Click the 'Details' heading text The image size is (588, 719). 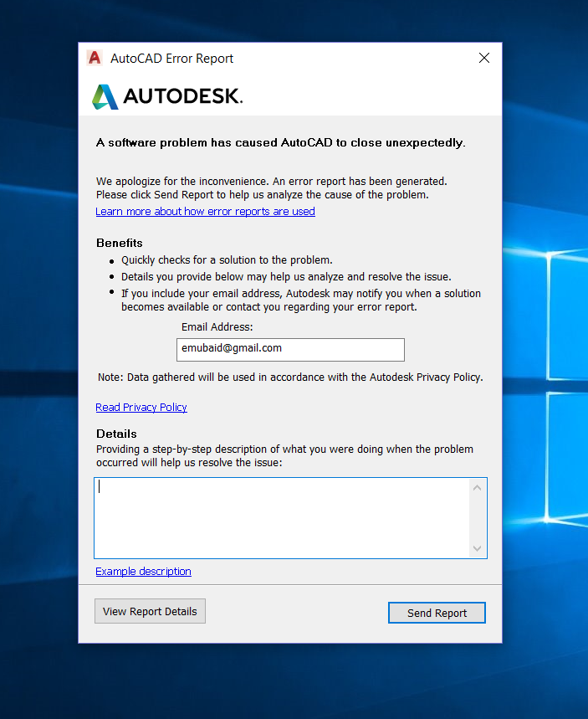pos(116,434)
